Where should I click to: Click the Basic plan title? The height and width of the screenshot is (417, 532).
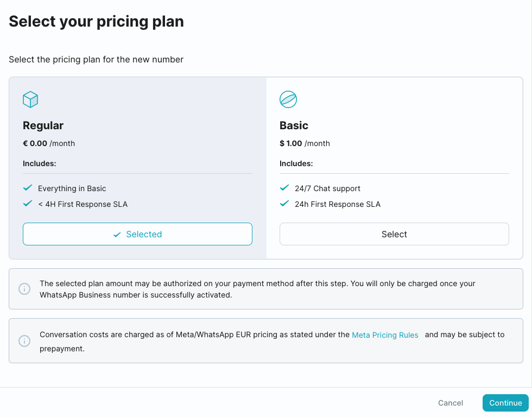[x=294, y=125]
